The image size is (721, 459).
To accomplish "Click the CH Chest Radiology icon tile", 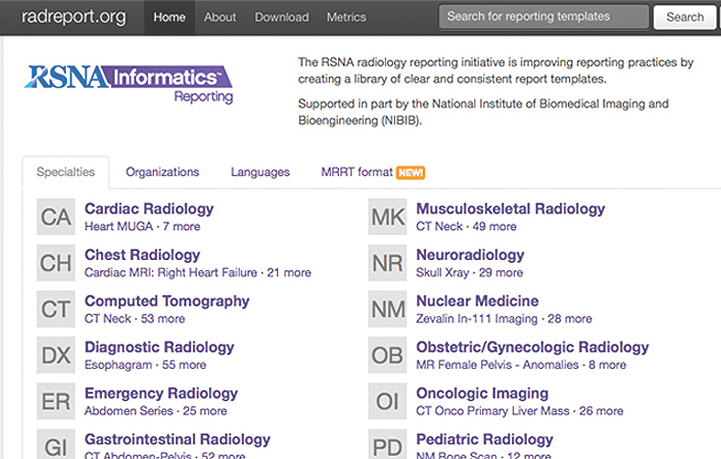I will [x=56, y=263].
